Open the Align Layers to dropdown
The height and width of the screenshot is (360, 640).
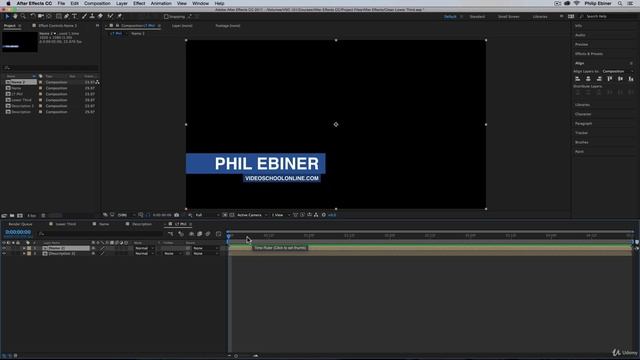[618, 71]
